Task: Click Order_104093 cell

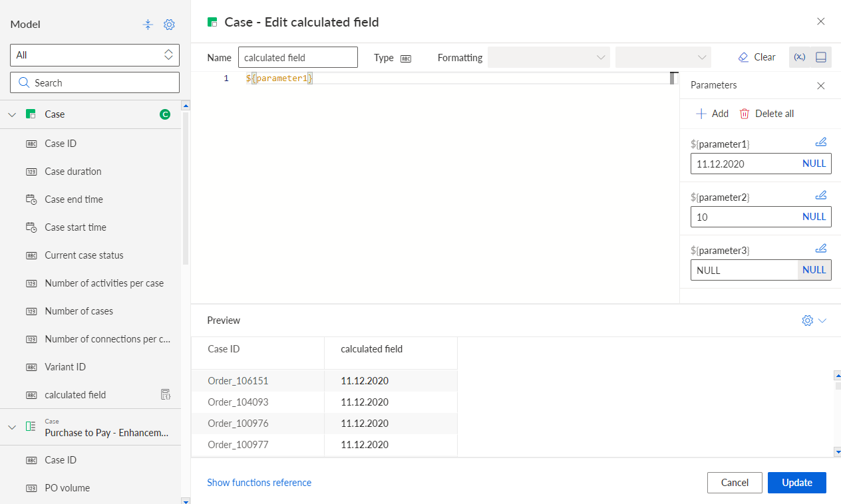Action: pos(257,402)
